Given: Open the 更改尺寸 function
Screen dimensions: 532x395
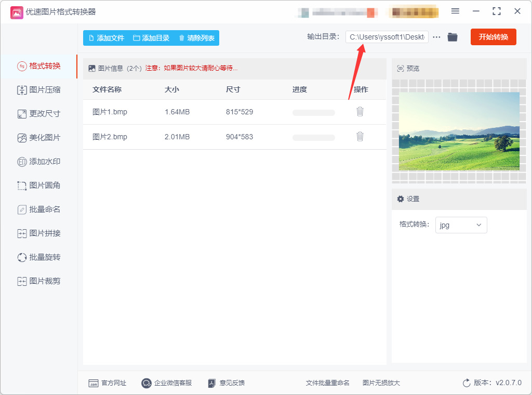Looking at the screenshot, I should (39, 114).
